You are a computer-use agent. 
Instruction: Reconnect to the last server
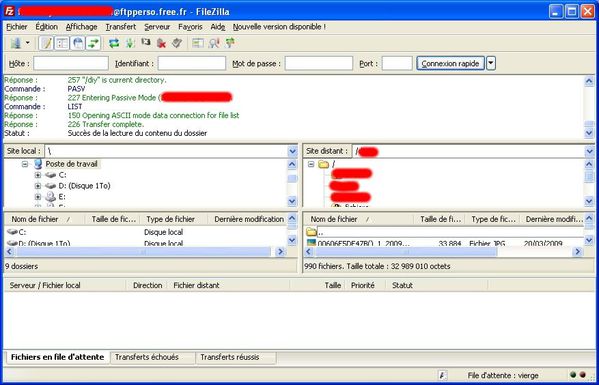(176, 43)
